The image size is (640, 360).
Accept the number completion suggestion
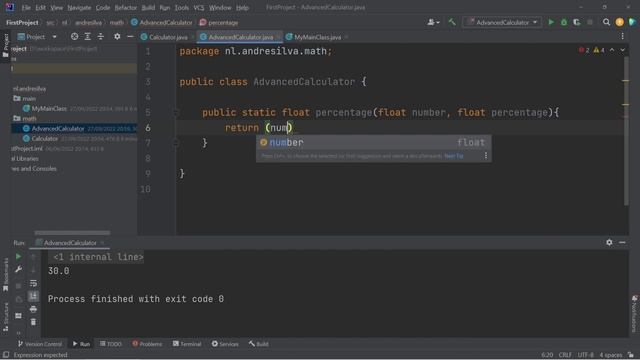(373, 142)
